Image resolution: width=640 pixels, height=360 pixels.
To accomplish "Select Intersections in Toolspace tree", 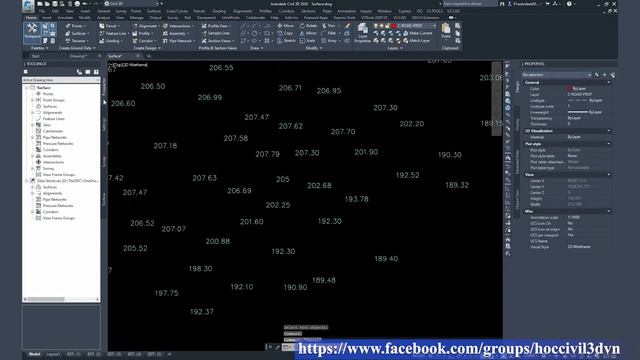I will click(53, 162).
